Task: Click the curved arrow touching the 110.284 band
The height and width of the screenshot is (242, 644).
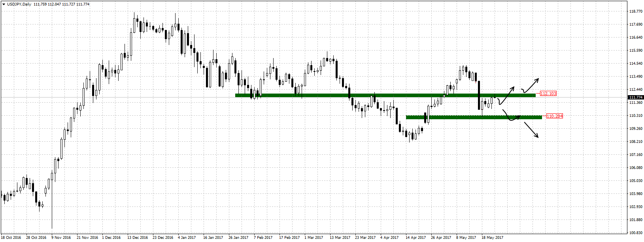Action: [511, 116]
